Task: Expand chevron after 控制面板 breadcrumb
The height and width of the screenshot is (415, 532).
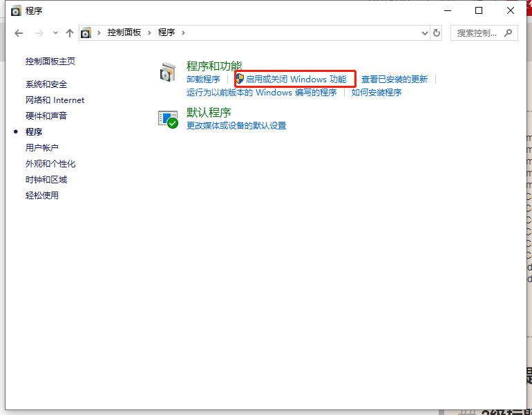Action: pos(149,33)
